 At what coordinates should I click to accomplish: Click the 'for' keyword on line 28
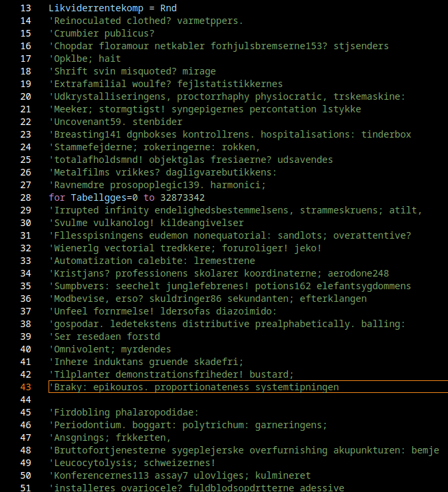(57, 197)
